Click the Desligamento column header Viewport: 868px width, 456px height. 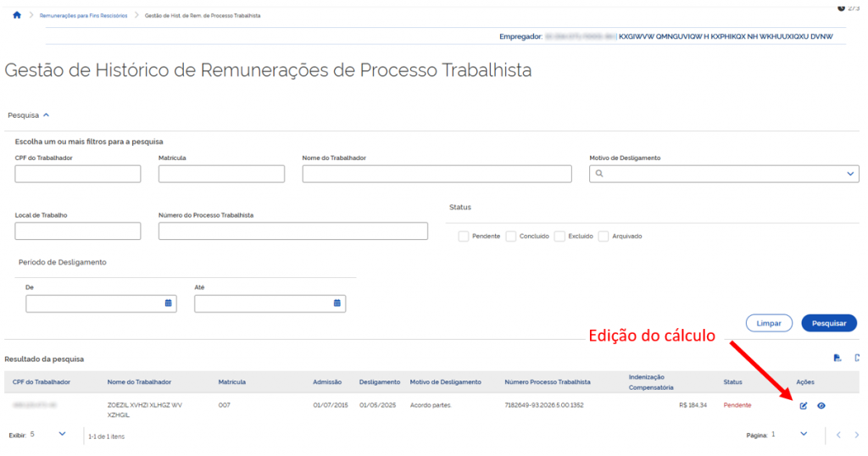pos(380,382)
